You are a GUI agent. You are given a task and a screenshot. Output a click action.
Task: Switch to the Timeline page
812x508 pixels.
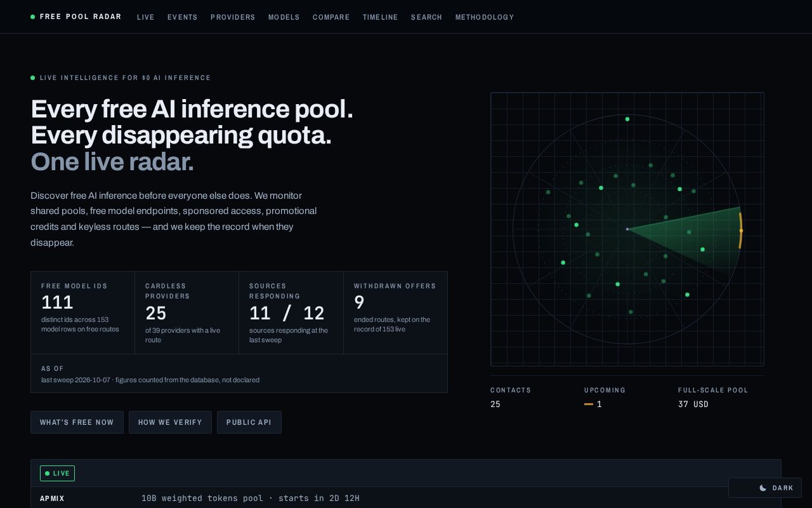(381, 17)
